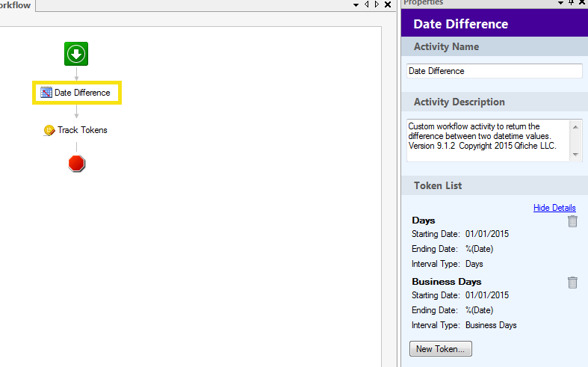Screen dimensions: 588x367
Task: Select the Track Tokens activity
Action: tap(75, 130)
